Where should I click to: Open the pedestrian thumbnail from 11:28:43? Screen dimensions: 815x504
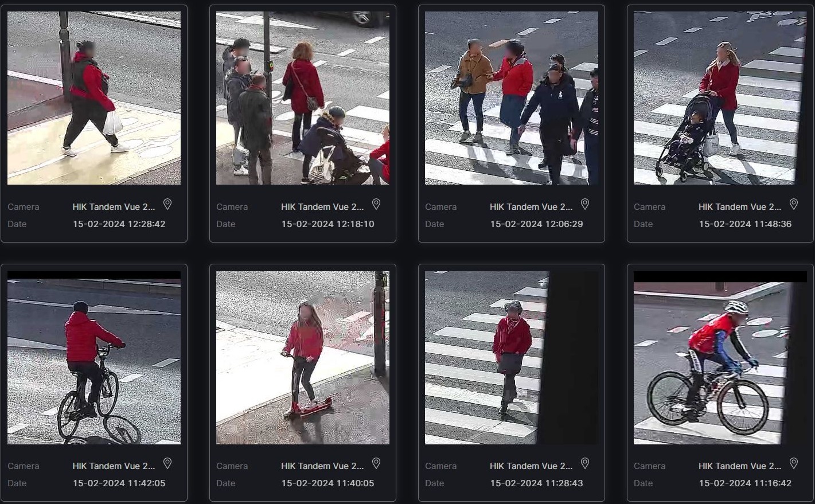pyautogui.click(x=512, y=358)
